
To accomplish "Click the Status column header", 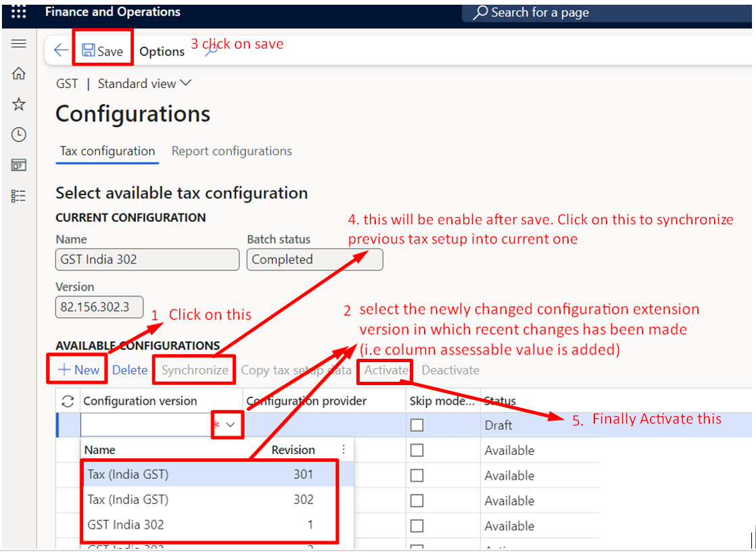I will (x=500, y=401).
